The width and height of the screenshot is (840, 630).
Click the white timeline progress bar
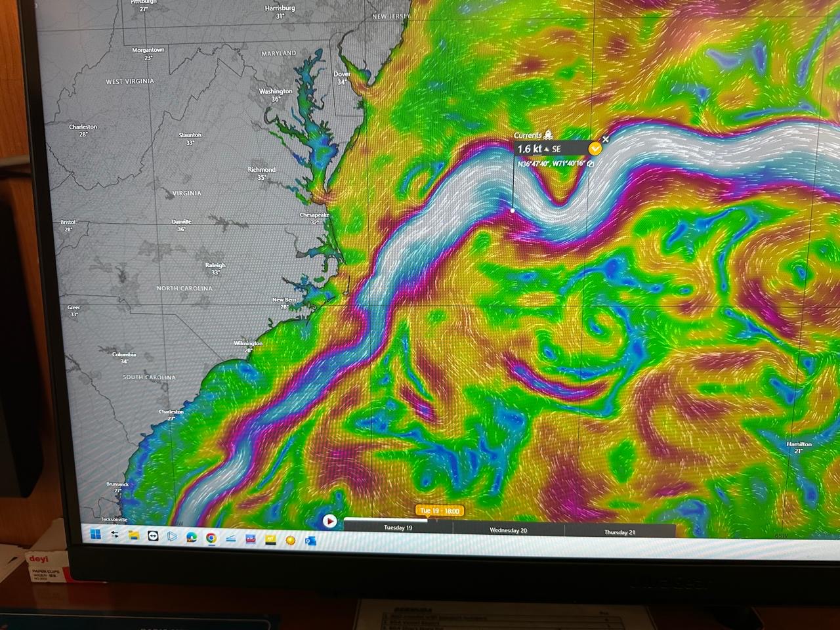point(386,520)
